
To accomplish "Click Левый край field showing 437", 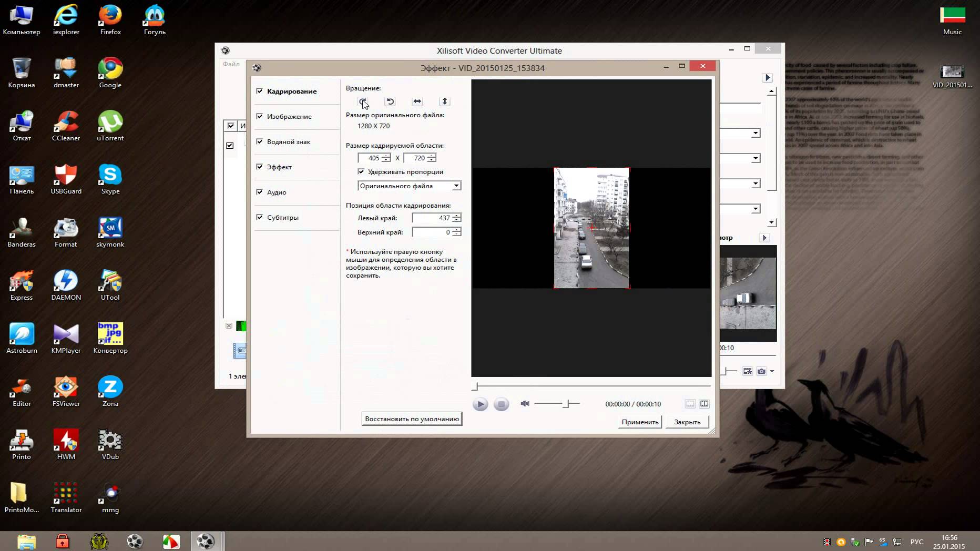I will [x=432, y=218].
